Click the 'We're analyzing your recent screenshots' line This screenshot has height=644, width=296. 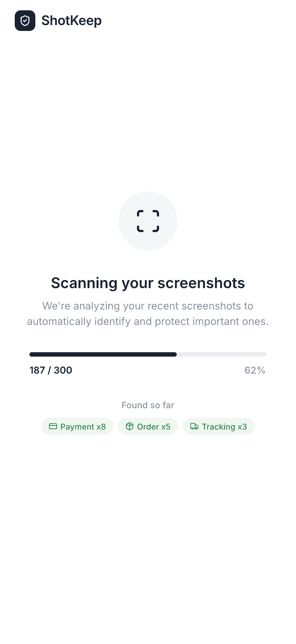coord(148,306)
